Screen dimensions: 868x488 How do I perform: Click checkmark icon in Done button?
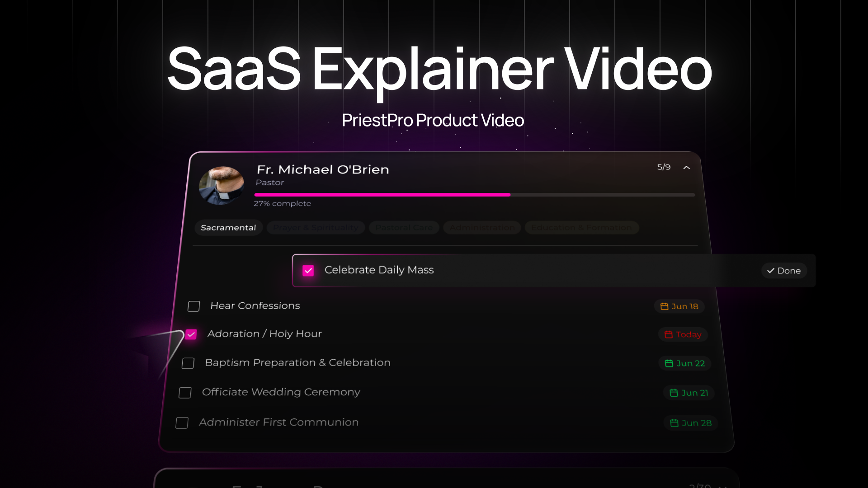771,271
